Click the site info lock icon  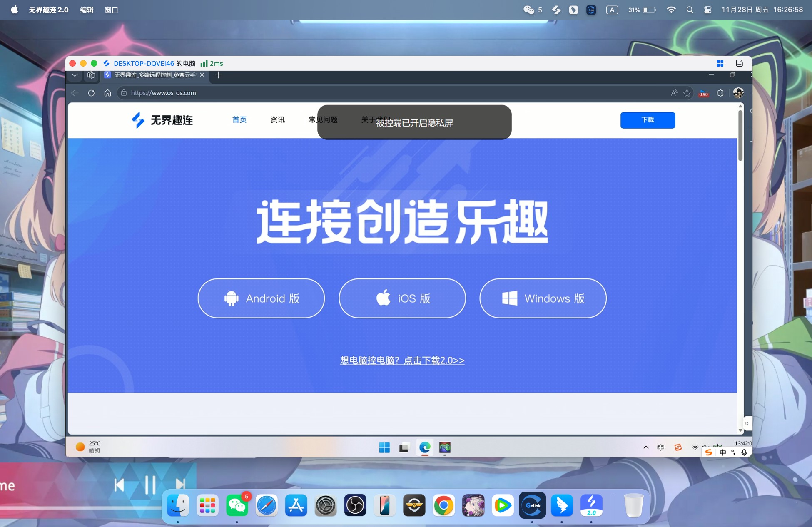(124, 93)
